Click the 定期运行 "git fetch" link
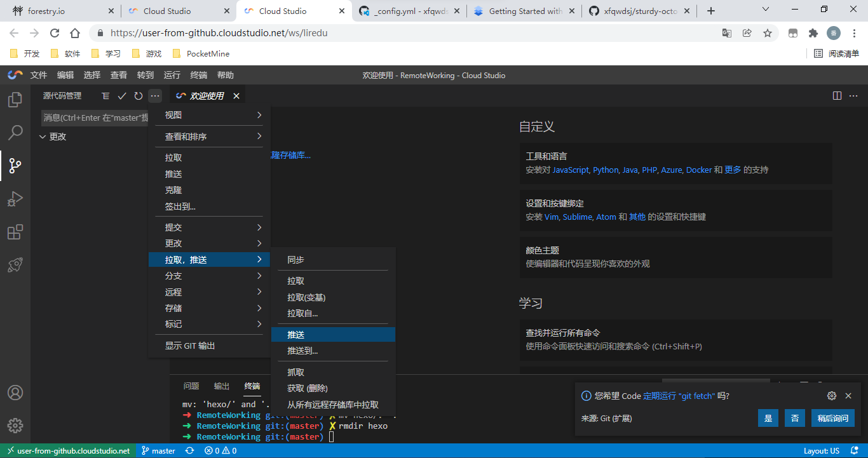 [x=680, y=396]
